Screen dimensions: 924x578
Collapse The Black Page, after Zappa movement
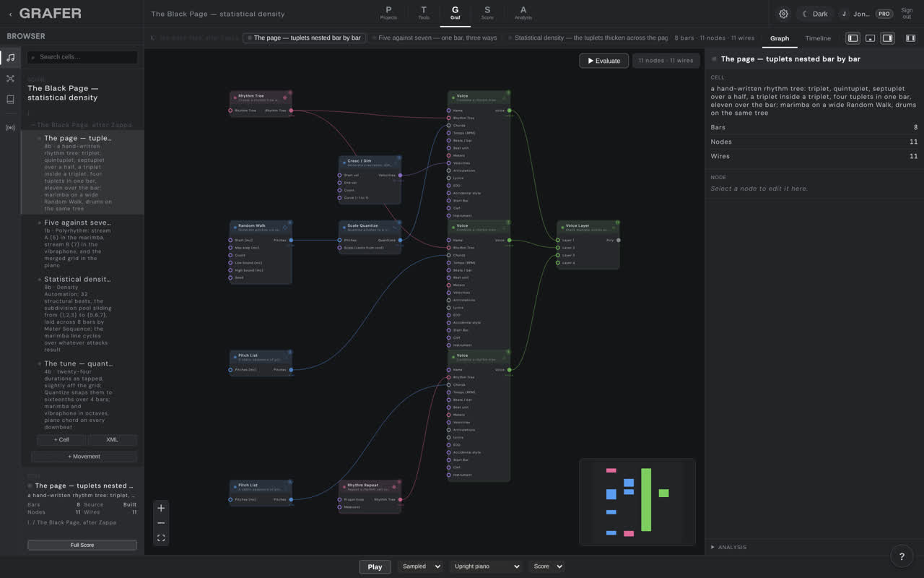[x=82, y=125]
